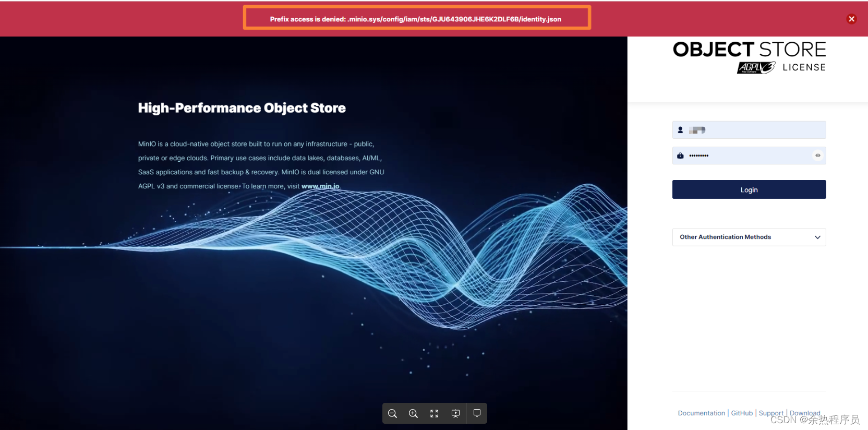Dismiss the Prefix access denied error banner

(851, 19)
